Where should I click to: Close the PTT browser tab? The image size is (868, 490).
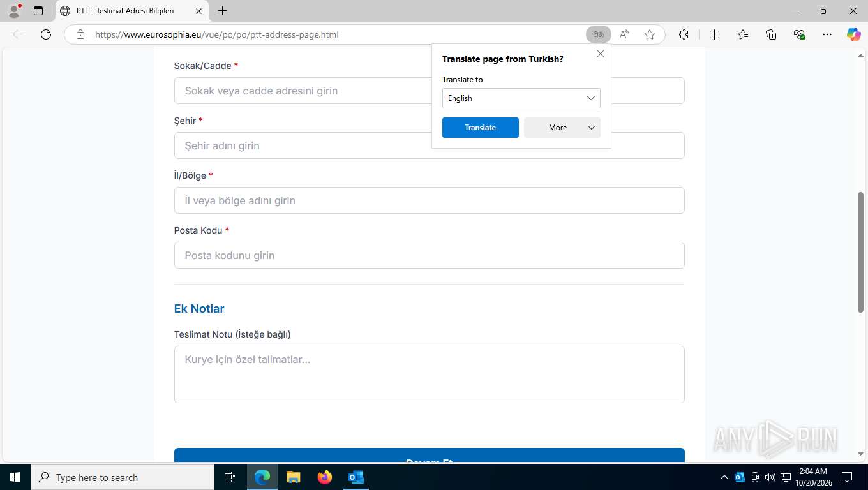tap(198, 11)
